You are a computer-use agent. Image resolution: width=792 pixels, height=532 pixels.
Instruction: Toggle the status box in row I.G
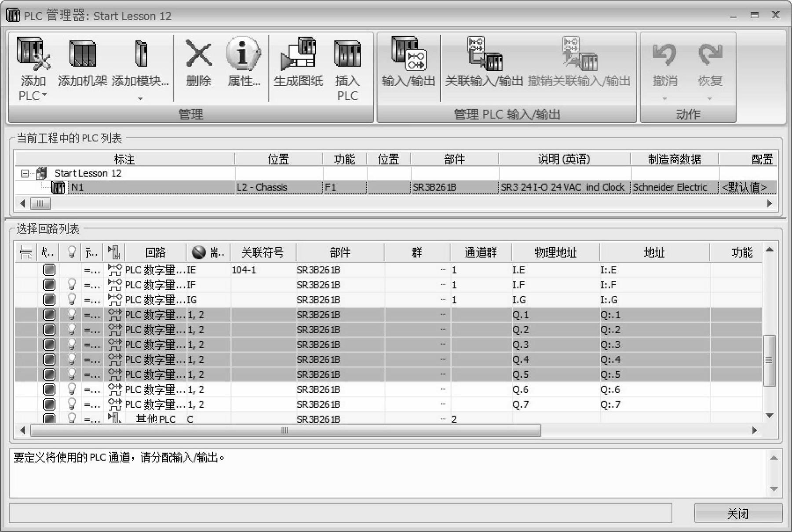(49, 300)
